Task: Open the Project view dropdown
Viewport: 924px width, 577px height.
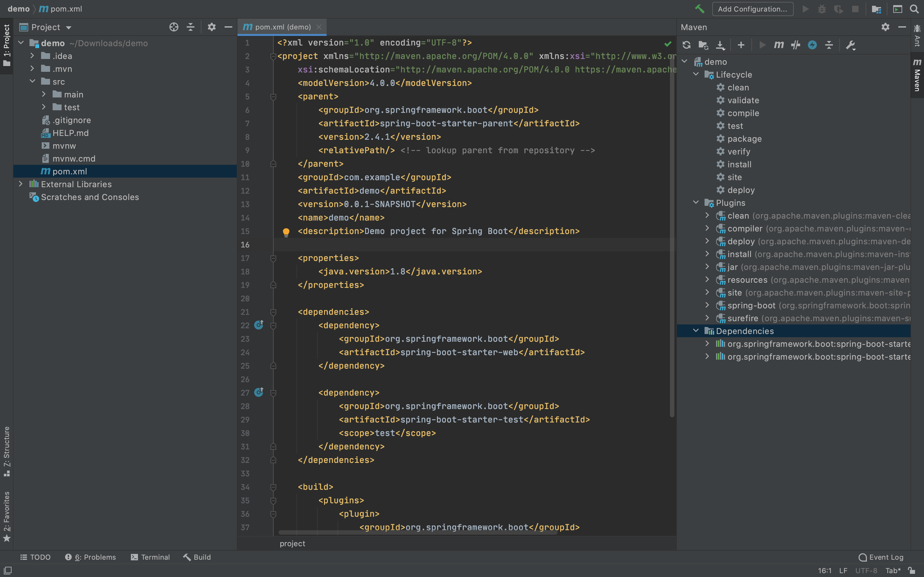Action: point(69,28)
